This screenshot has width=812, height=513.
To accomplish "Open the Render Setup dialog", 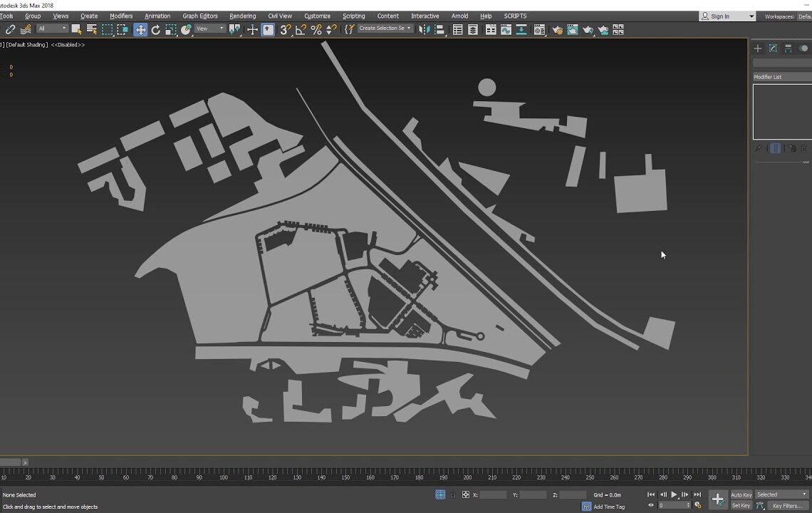I will (x=558, y=29).
